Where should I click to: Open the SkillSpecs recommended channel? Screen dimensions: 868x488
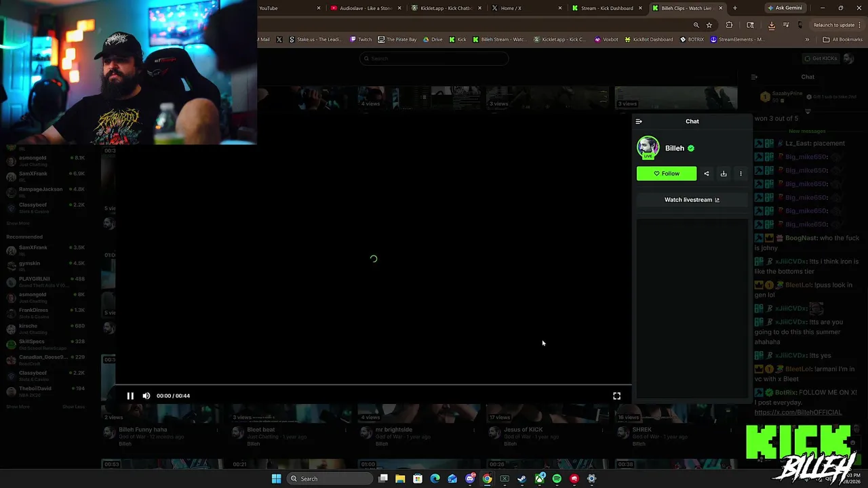[x=46, y=344]
